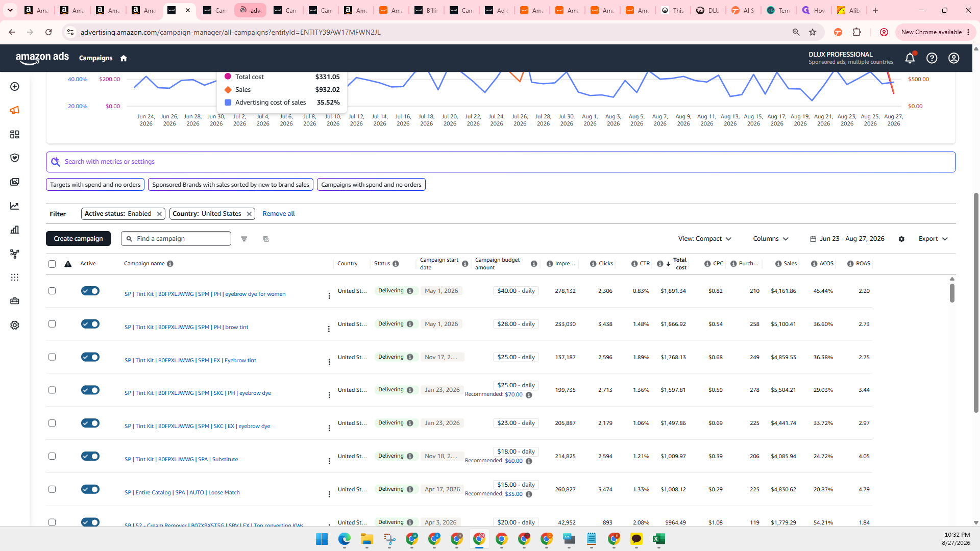Screen dimensions: 980x551
Task: Select all campaigns with the header checkbox
Action: [52, 264]
